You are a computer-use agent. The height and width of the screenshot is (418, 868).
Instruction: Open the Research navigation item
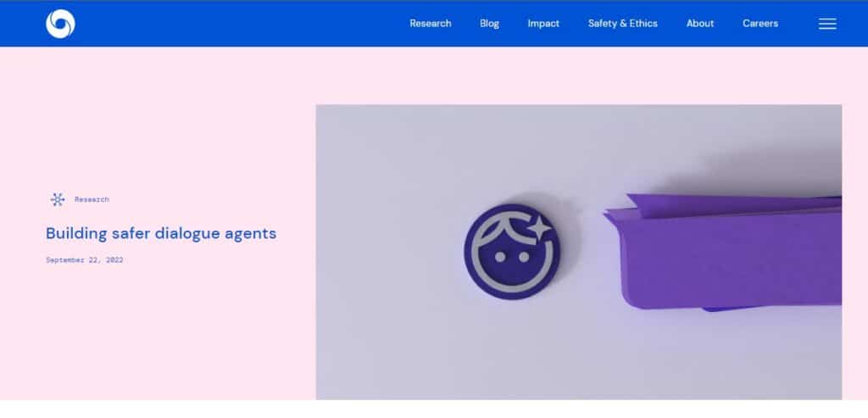[x=430, y=23]
